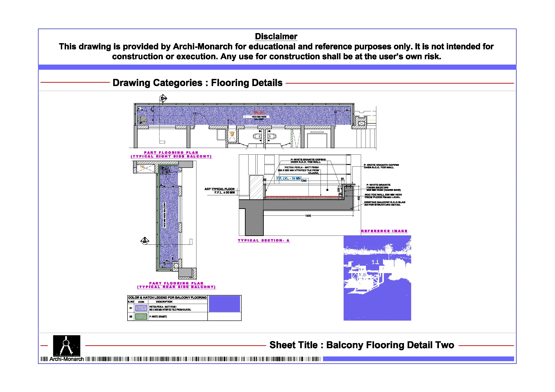Screen dimensions: 555x392
Task: Click the left toilet fixture symbol in plan
Action: pos(257,137)
